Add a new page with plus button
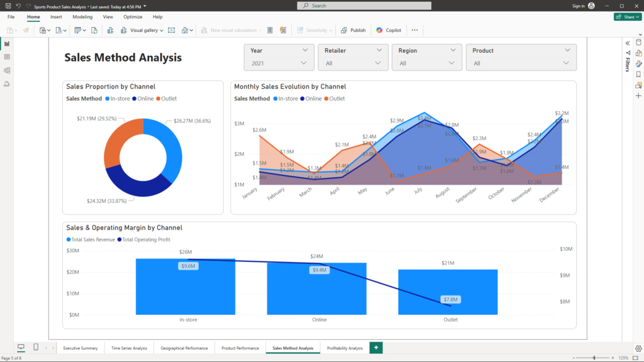Viewport: 644px width, 362px height. coord(376,348)
